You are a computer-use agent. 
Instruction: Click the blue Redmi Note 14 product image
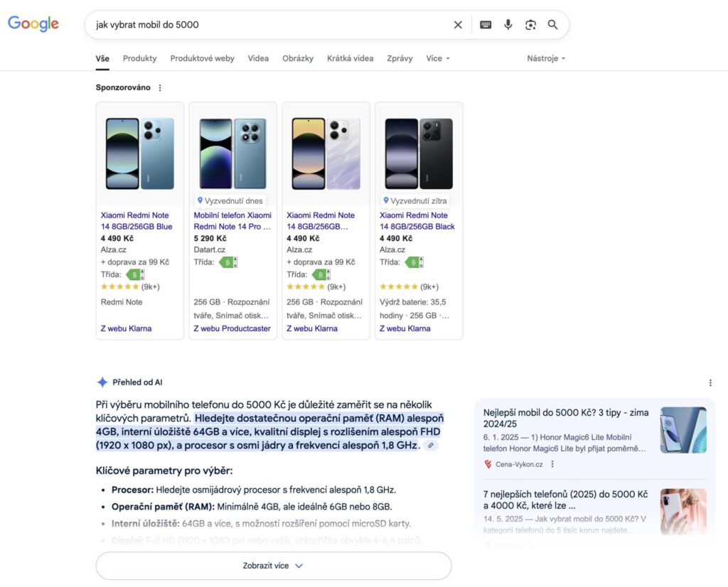point(140,154)
